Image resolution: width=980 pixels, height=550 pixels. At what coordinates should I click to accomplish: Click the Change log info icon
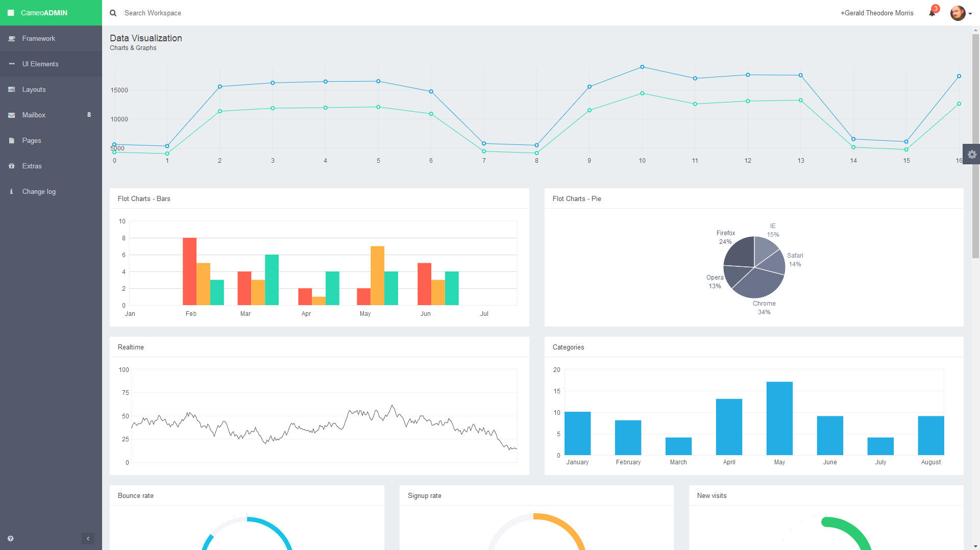point(11,191)
